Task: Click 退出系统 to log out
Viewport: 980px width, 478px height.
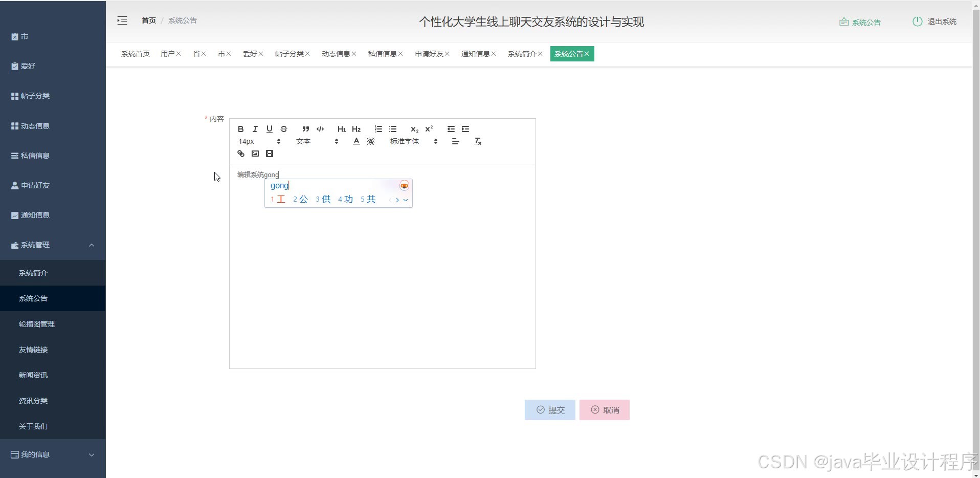Action: click(934, 21)
